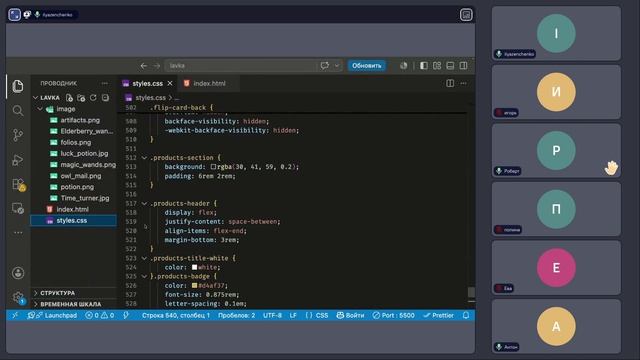Fold the .products-header rule
640x360 pixels.
pyautogui.click(x=144, y=203)
